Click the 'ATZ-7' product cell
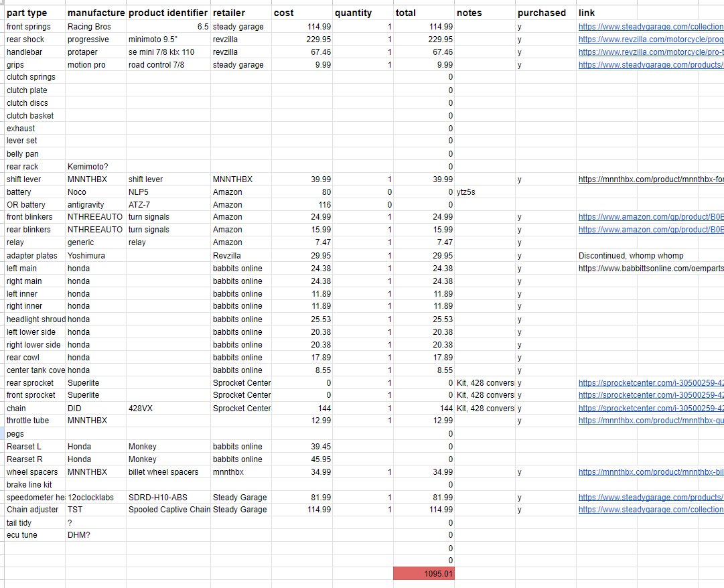 pyautogui.click(x=168, y=205)
